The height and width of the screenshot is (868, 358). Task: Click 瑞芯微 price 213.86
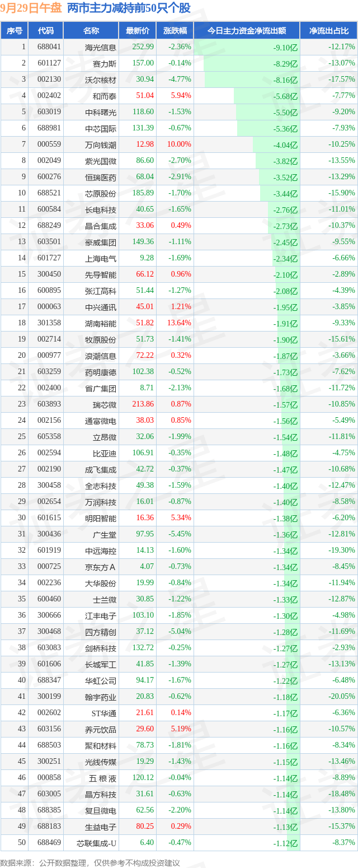[x=143, y=404]
